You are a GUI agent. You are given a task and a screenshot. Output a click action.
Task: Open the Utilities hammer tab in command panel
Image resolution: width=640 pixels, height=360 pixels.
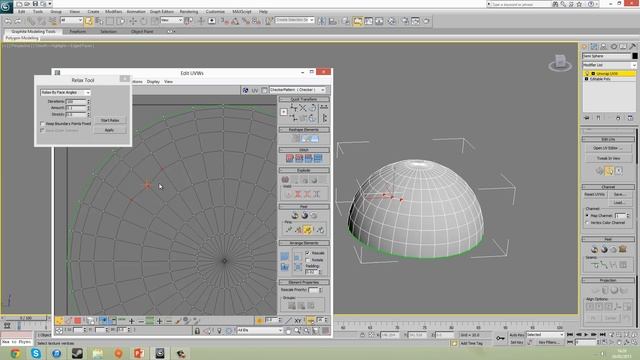[633, 47]
